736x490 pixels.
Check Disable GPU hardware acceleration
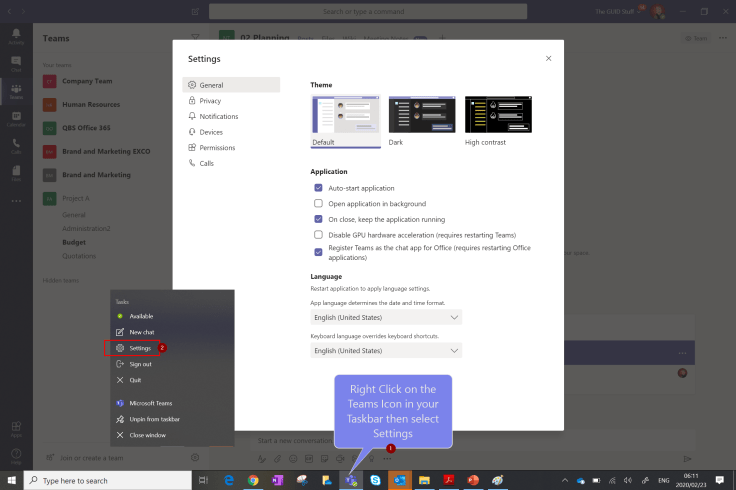318,234
